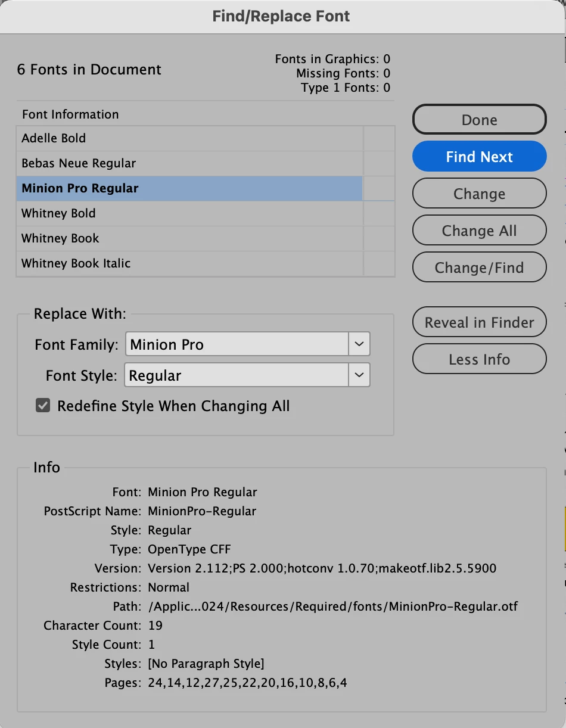This screenshot has width=566, height=728.
Task: Click the Change button
Action: 479,194
